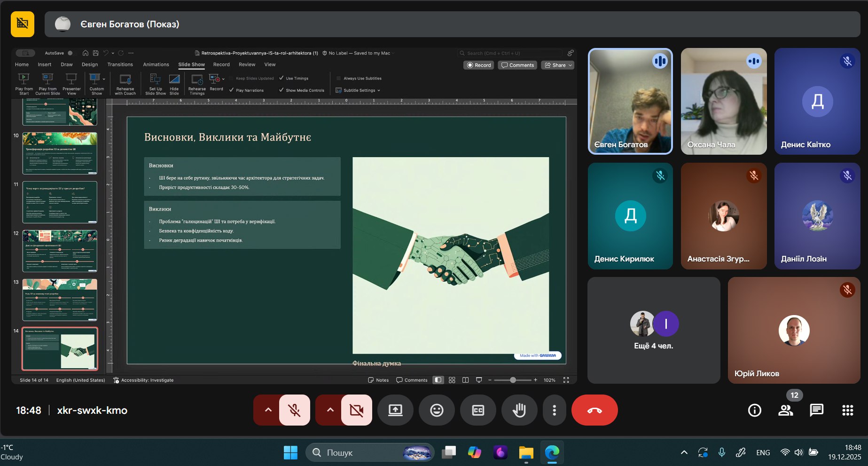Expand the camera video settings chevron

point(330,410)
